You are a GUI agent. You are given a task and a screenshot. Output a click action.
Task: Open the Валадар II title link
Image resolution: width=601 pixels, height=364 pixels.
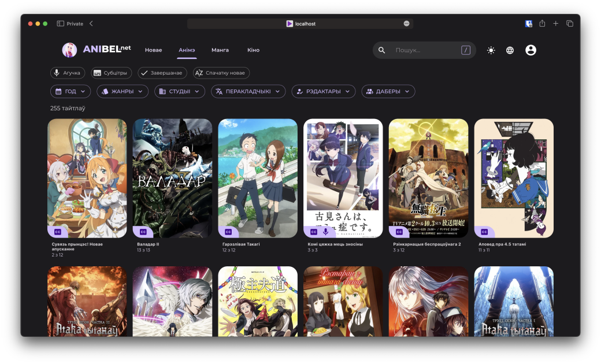(x=148, y=244)
